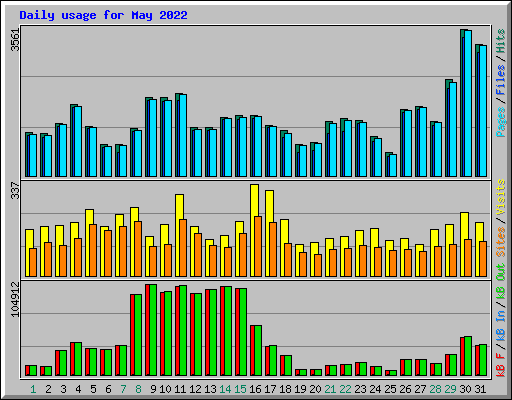Click day 21 on the x-axis
Viewport: 512px width, 400px height.
[330, 389]
